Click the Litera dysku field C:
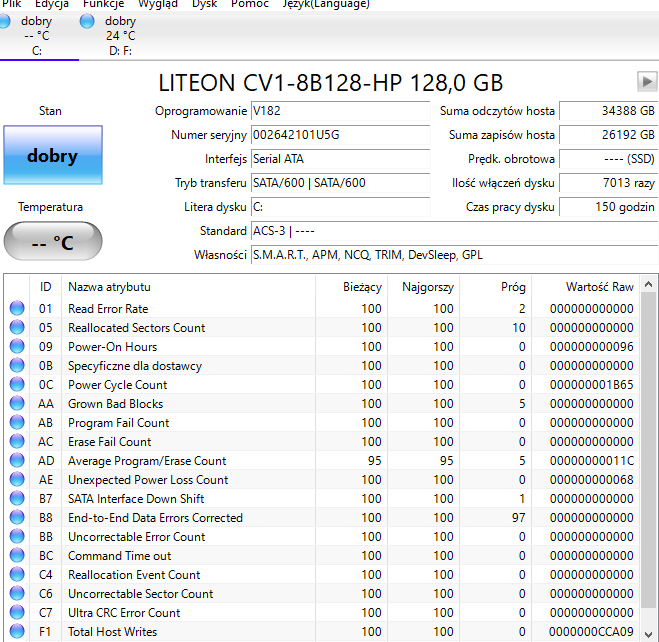The width and height of the screenshot is (659, 642). tap(340, 207)
